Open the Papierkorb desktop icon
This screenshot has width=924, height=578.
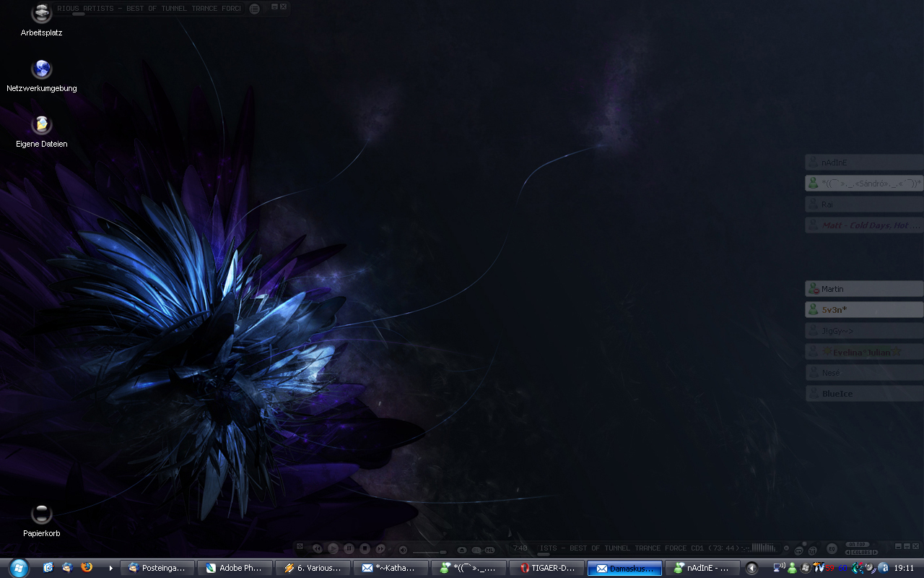(x=42, y=521)
